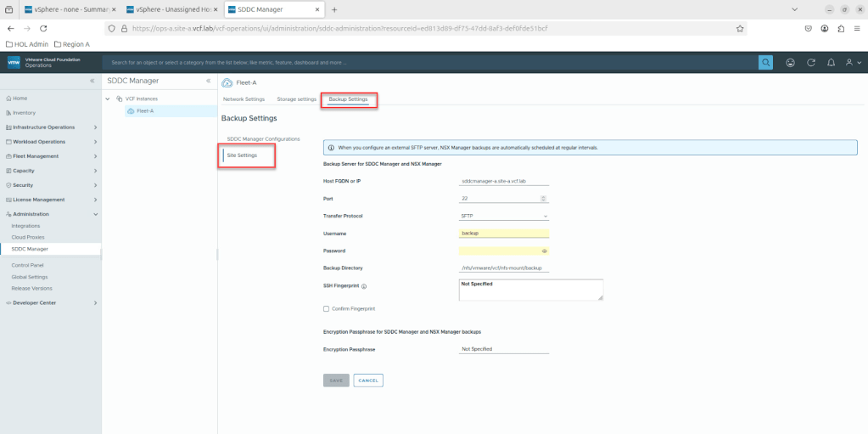The height and width of the screenshot is (434, 868).
Task: Click the Username field
Action: coord(504,234)
